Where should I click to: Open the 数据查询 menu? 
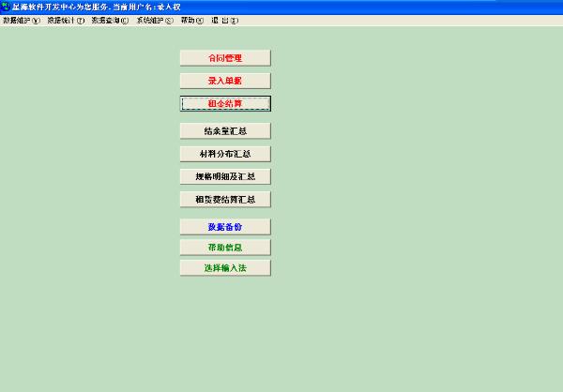110,21
